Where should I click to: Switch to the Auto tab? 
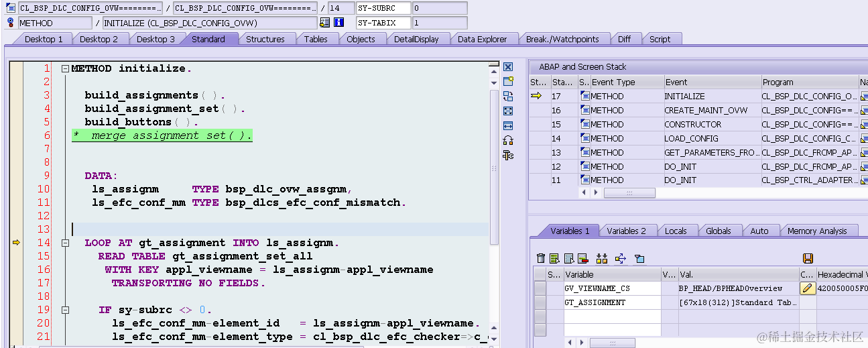point(759,231)
